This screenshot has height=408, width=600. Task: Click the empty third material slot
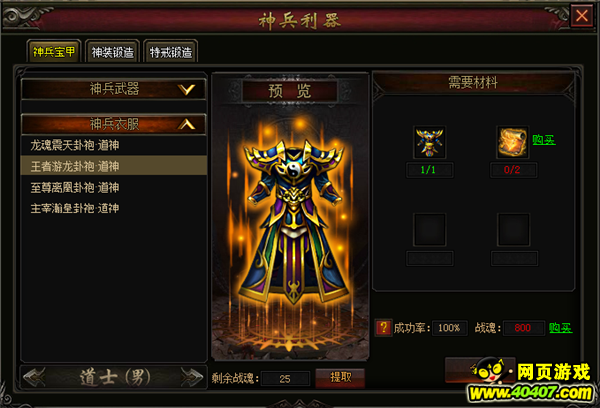coord(429,230)
